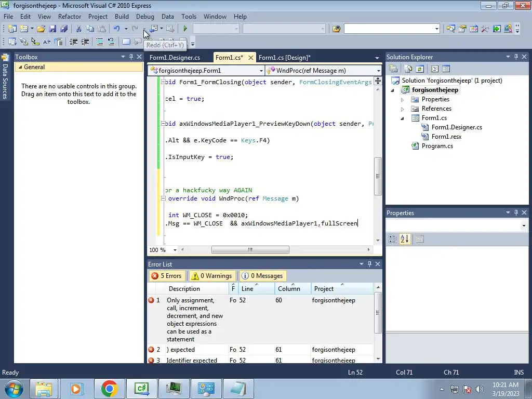This screenshot has width=532, height=399.
Task: Open Solution Explorer from the toolbar icon
Action: [x=450, y=29]
